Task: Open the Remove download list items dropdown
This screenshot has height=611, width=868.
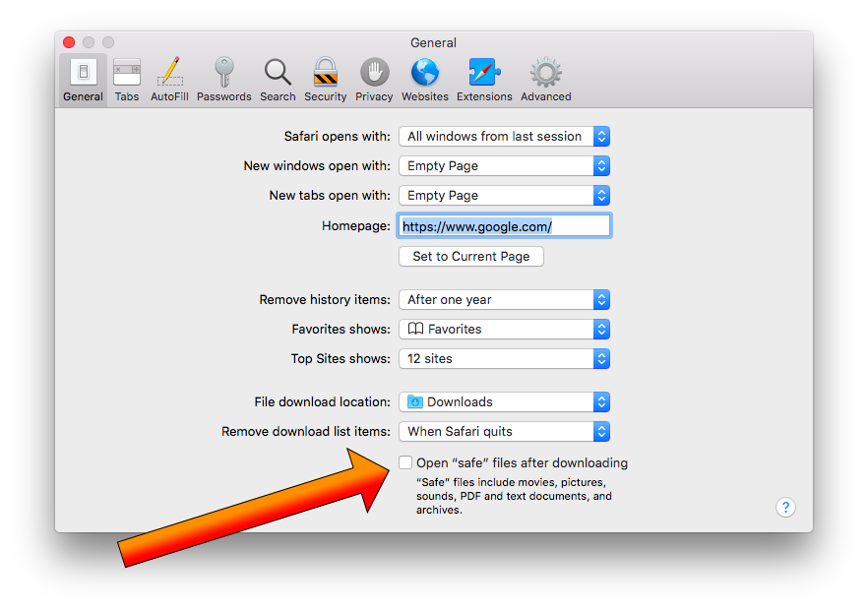Action: click(x=504, y=432)
